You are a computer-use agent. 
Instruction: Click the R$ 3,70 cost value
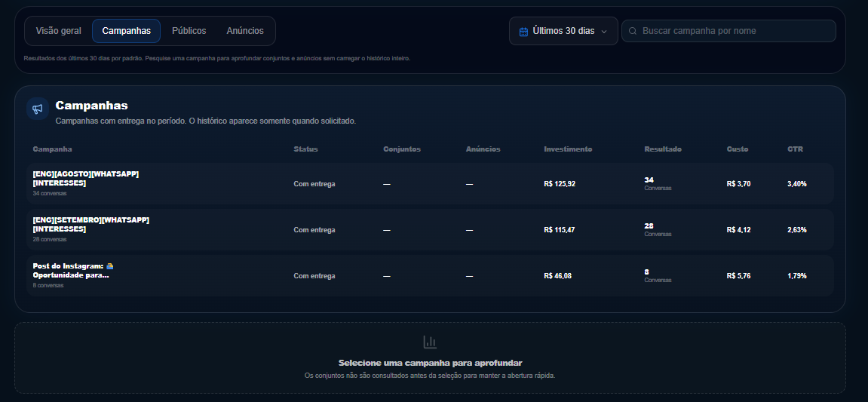click(x=738, y=184)
